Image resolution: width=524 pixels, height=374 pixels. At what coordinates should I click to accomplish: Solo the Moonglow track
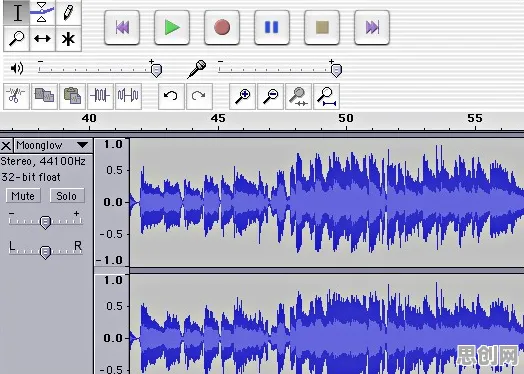67,196
